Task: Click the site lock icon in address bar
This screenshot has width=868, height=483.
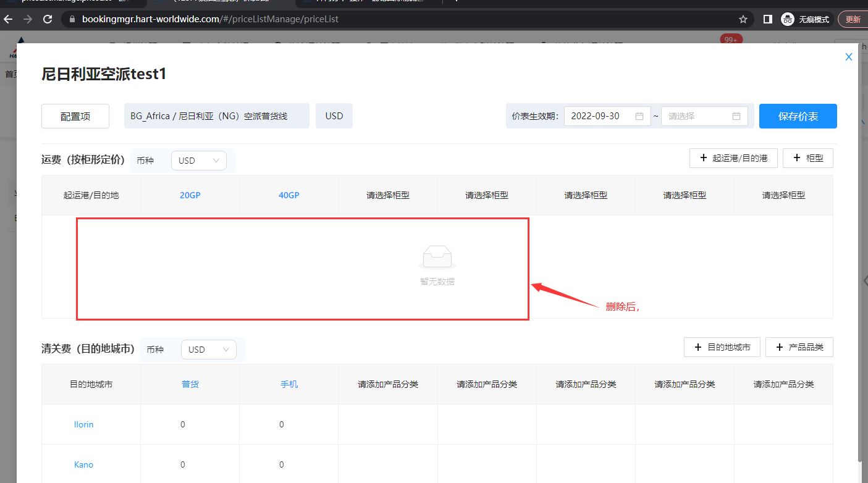Action: [x=72, y=19]
